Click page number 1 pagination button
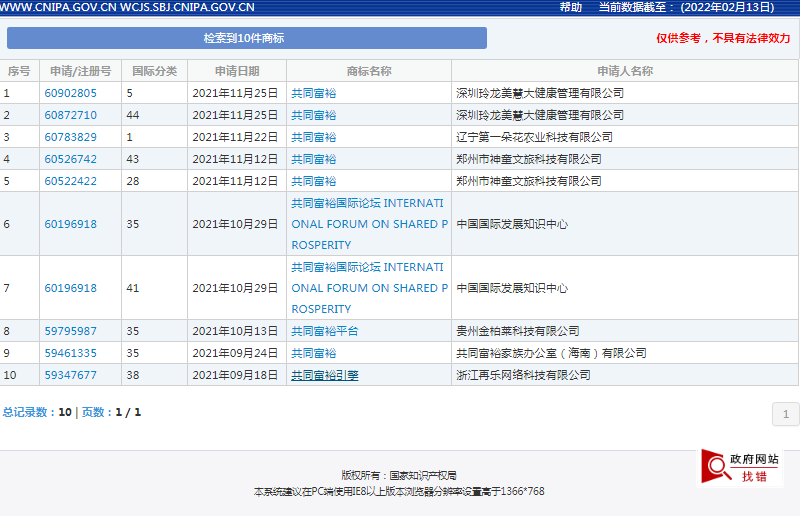Image resolution: width=800 pixels, height=521 pixels. 786,414
